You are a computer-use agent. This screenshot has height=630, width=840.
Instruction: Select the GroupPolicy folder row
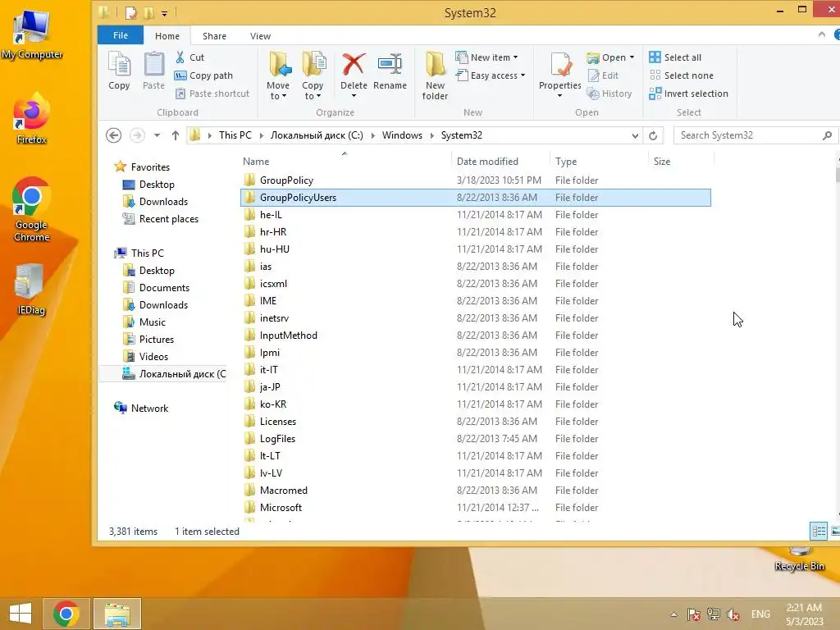(x=476, y=180)
